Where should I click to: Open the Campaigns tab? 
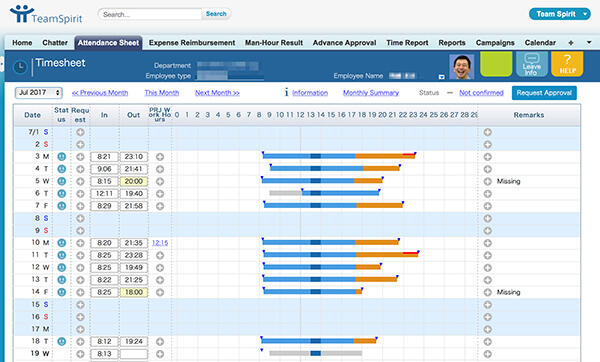click(495, 43)
